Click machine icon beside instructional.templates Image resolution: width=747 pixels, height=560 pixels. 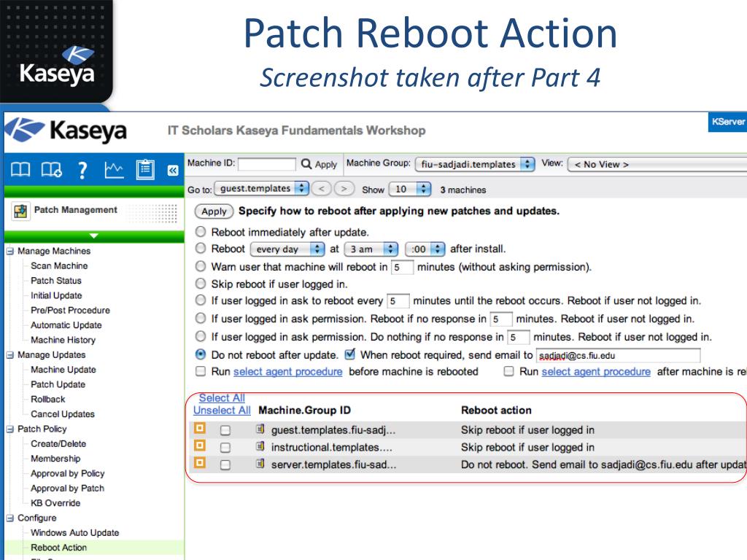tap(260, 446)
